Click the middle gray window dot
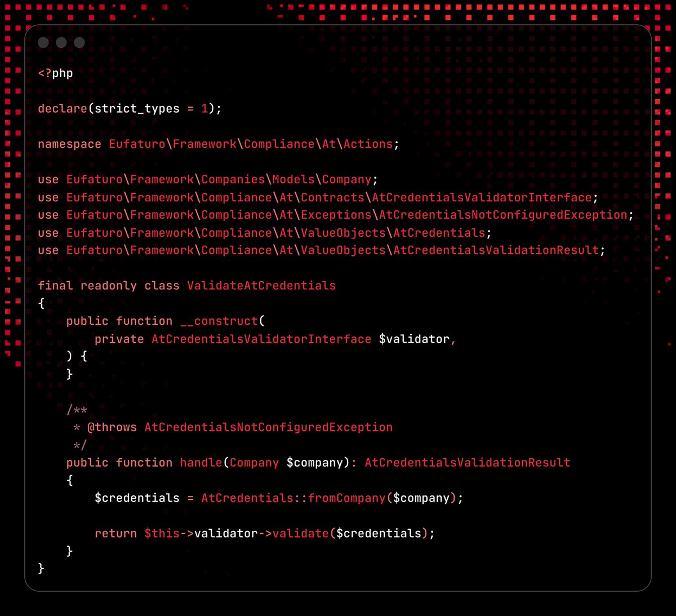 (x=61, y=43)
